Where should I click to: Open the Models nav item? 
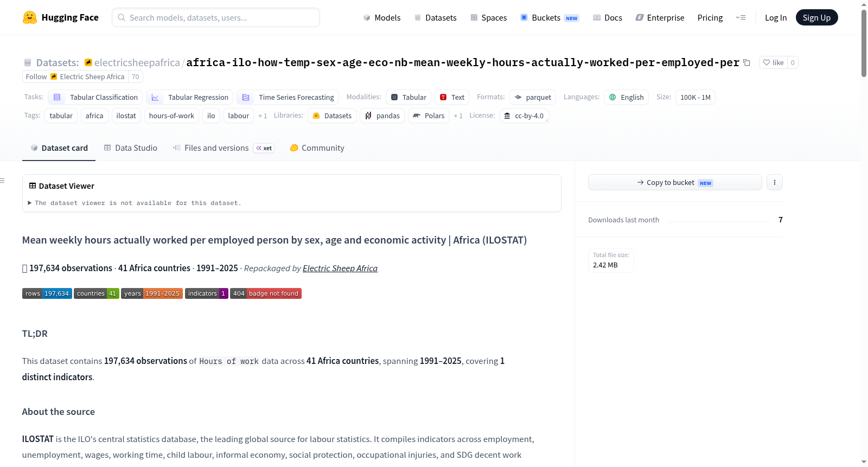(x=382, y=17)
